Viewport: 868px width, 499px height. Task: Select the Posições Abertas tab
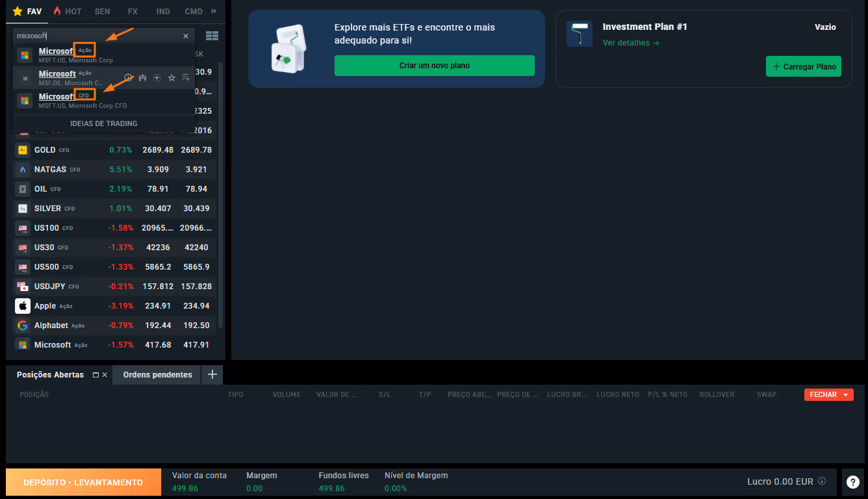(x=50, y=375)
